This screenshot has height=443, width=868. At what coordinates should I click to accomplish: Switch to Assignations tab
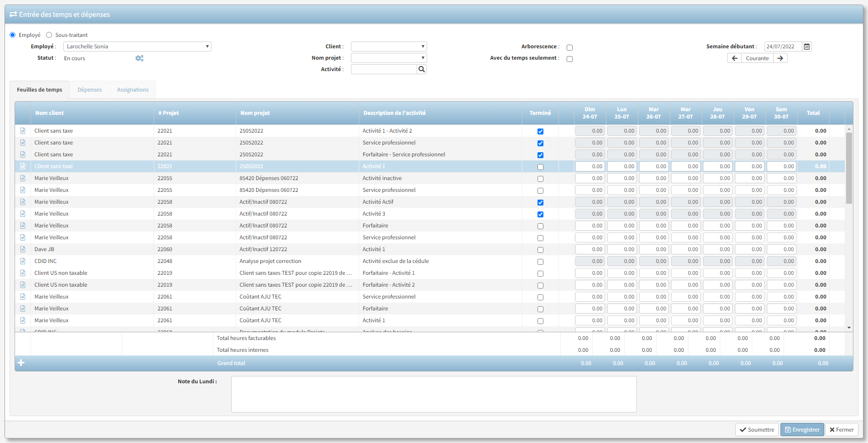[133, 90]
